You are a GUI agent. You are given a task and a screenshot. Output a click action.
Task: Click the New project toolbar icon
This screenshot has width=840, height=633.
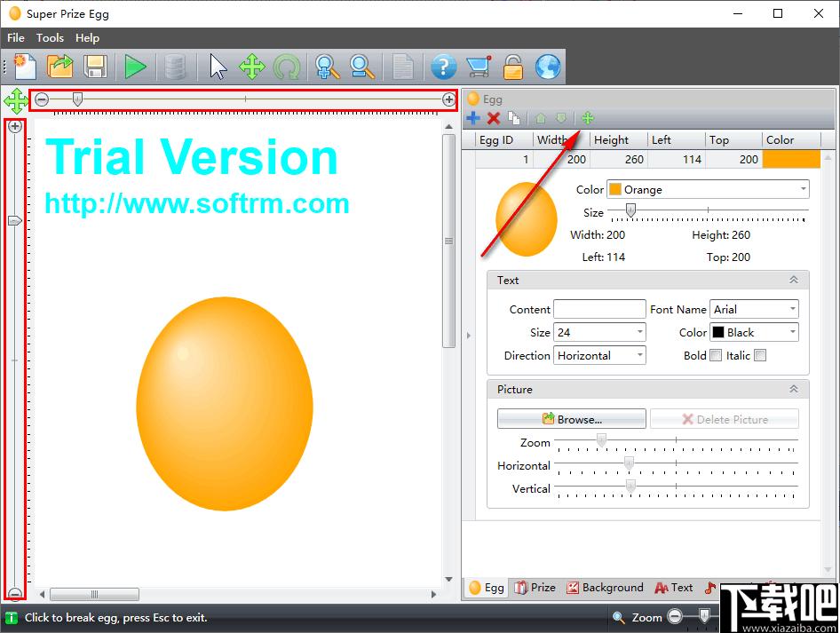pyautogui.click(x=24, y=67)
